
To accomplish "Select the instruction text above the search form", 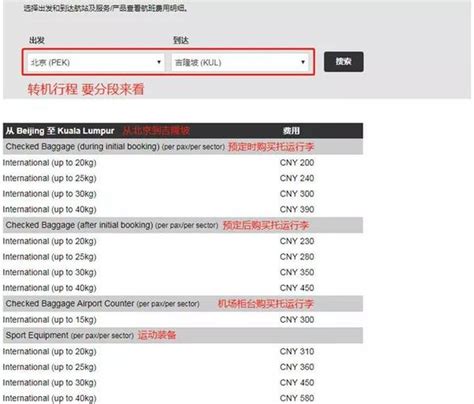I will (x=106, y=8).
